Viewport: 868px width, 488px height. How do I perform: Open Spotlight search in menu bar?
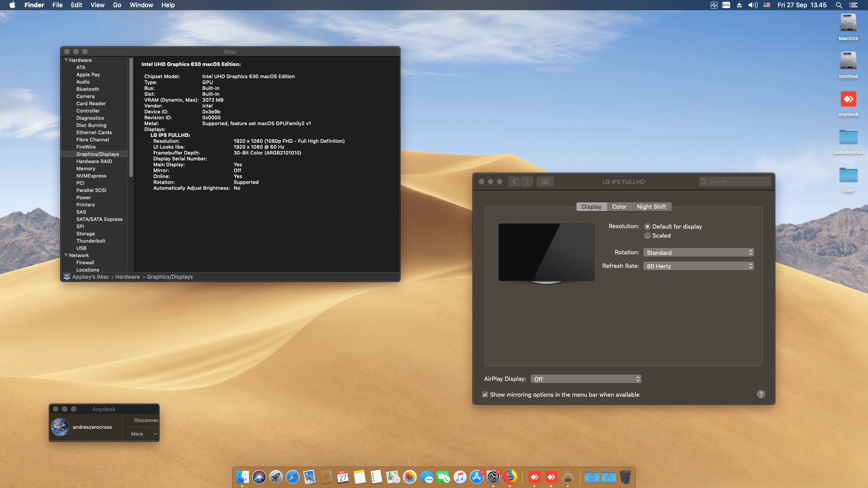click(839, 5)
